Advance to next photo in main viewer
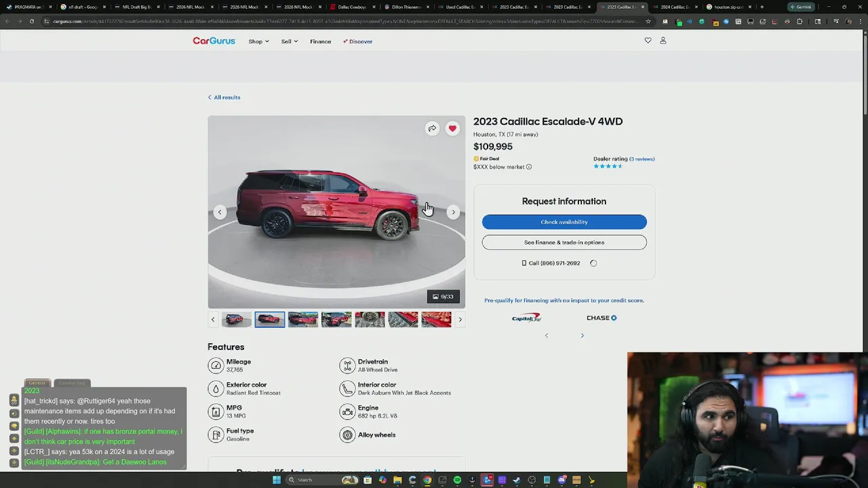 click(x=454, y=212)
